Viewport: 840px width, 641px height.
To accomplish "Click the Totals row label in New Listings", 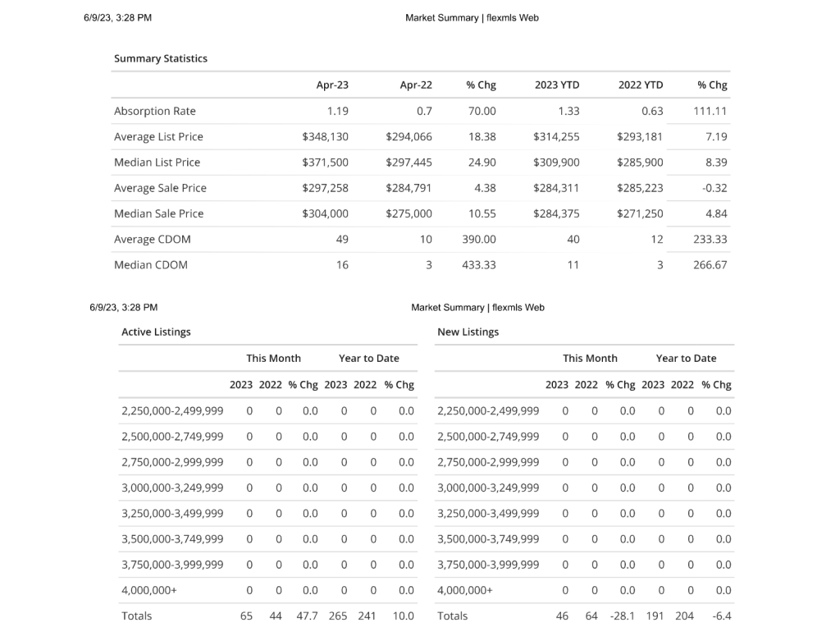I will point(453,616).
